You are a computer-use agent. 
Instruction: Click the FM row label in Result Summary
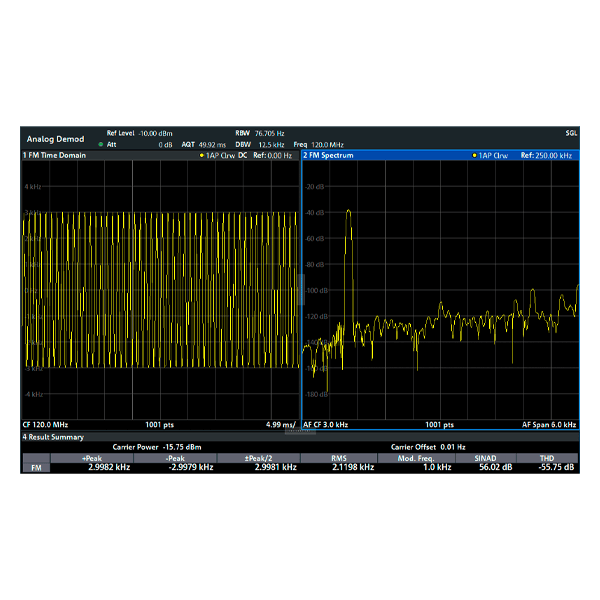click(37, 467)
